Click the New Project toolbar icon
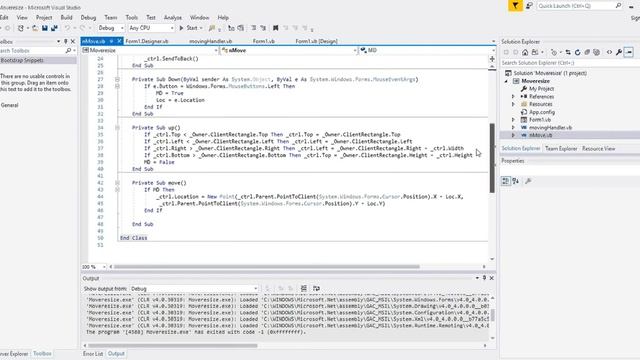 tap(21, 28)
